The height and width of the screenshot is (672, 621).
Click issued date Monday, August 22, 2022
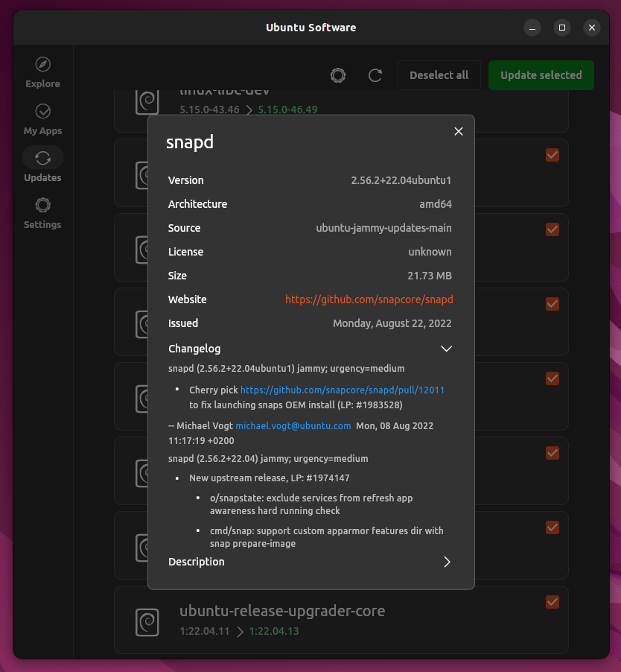pos(392,323)
